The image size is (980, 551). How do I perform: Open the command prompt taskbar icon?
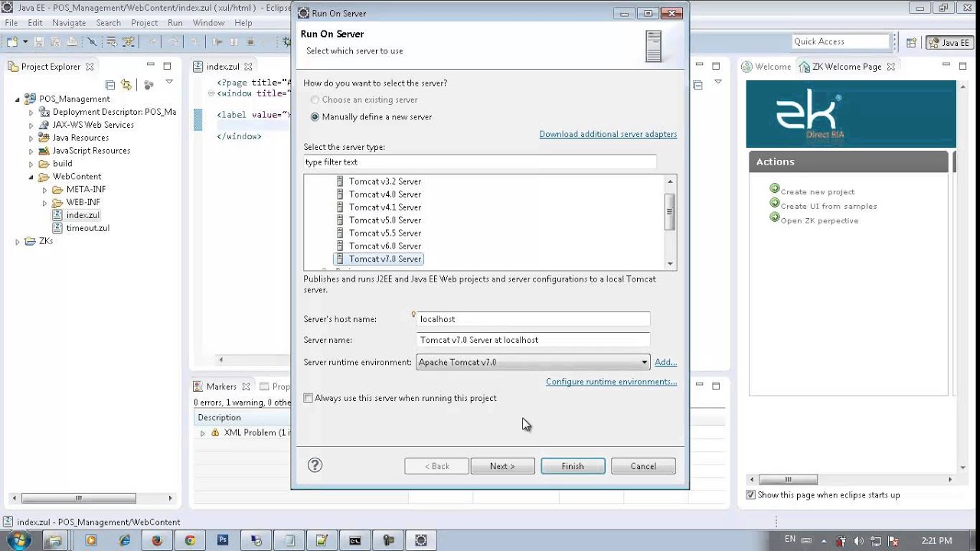(x=355, y=540)
